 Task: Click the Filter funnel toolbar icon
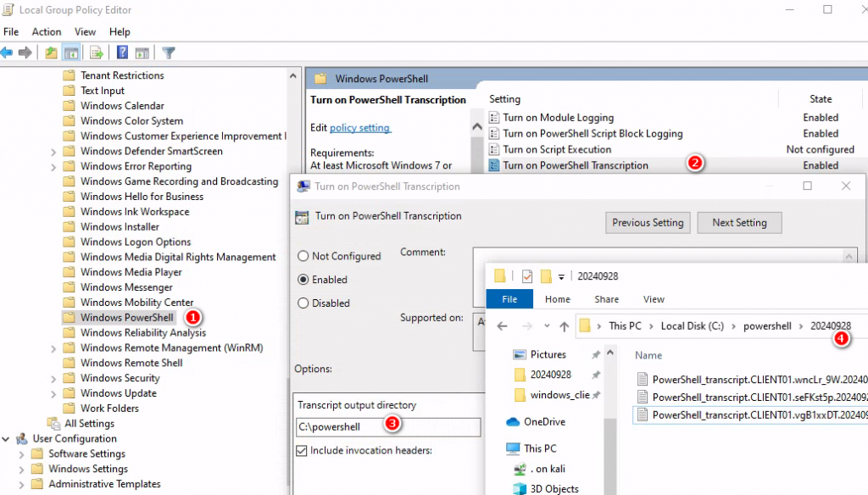[x=169, y=53]
